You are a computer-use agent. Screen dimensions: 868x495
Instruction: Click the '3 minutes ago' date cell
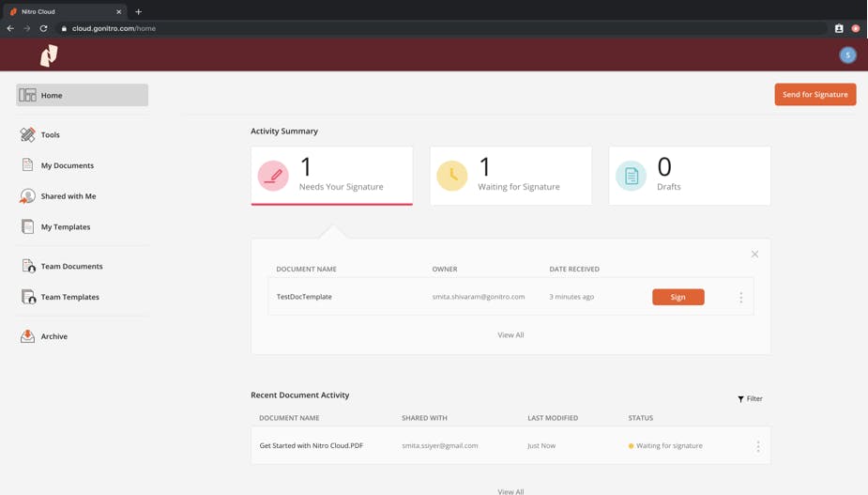tap(571, 297)
